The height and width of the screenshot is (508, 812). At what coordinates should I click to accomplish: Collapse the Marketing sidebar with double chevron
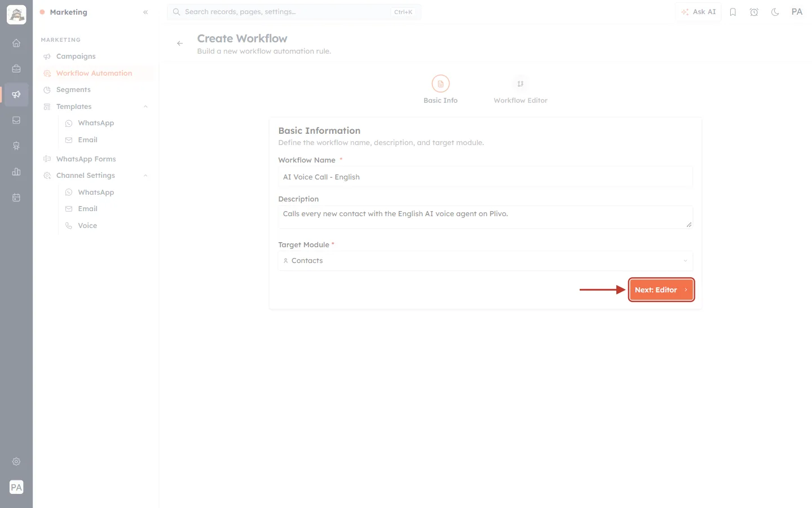[145, 12]
